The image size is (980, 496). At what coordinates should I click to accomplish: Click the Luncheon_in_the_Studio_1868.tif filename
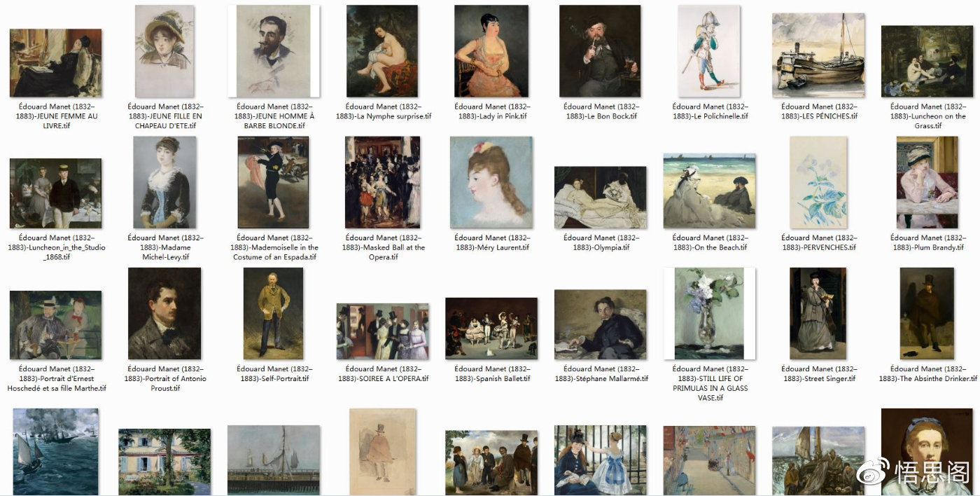pyautogui.click(x=56, y=247)
